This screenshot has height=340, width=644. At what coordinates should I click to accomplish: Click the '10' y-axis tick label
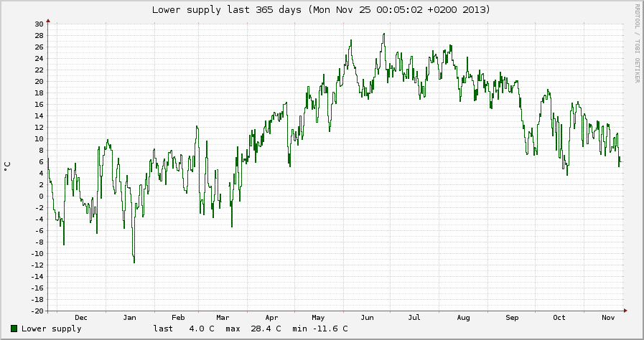point(39,138)
